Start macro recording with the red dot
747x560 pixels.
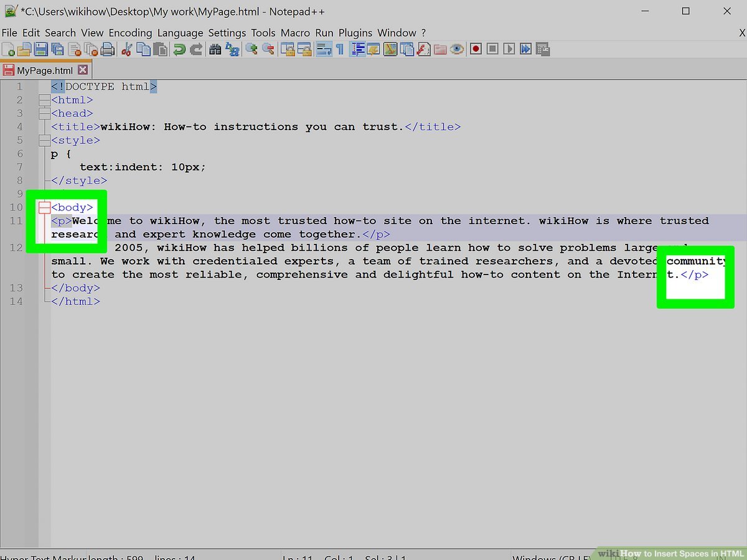click(x=476, y=49)
